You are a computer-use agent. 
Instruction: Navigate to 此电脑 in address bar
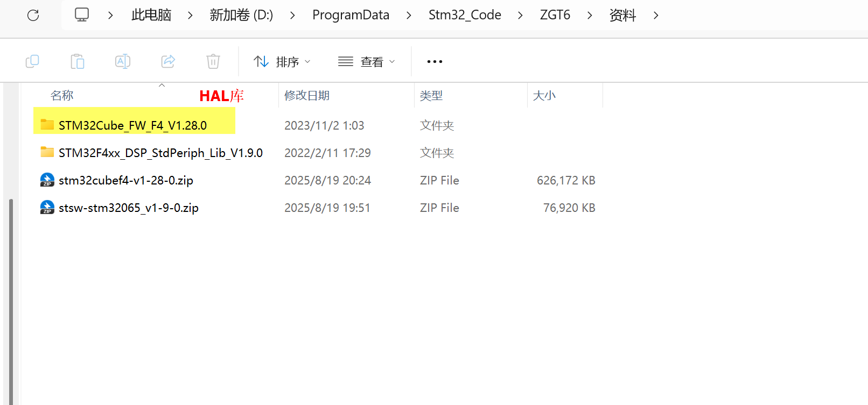[151, 15]
